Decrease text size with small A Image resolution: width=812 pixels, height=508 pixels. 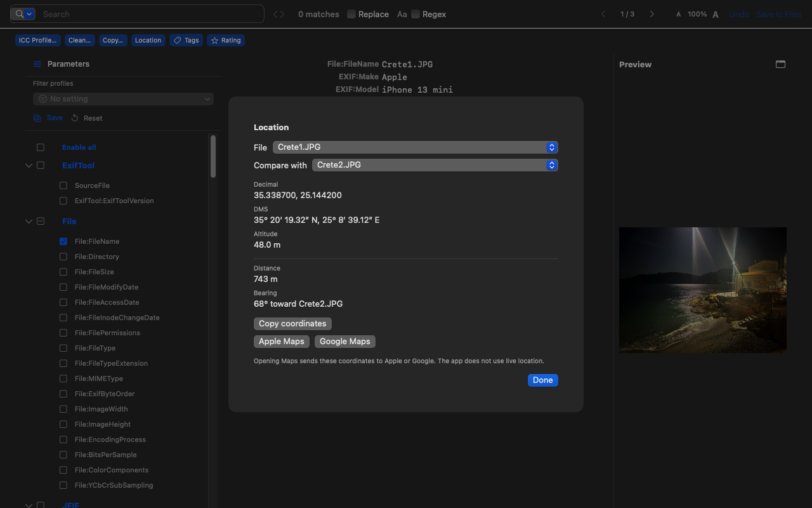(x=678, y=14)
